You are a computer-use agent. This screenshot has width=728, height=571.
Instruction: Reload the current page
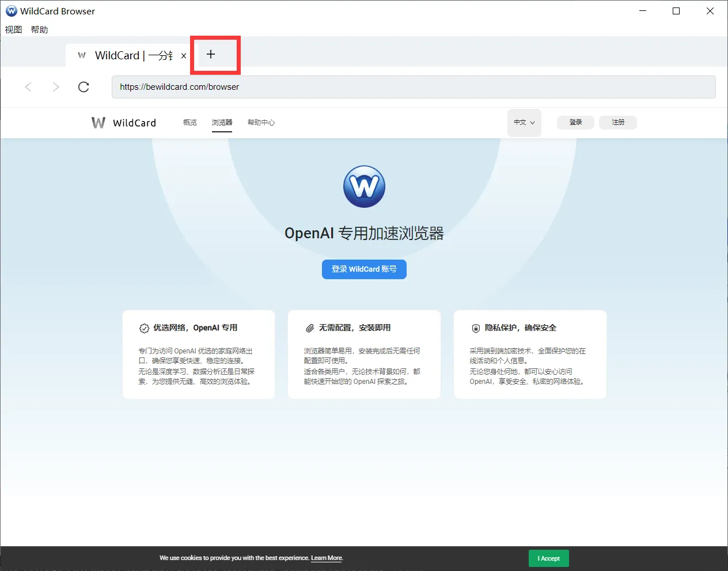(x=84, y=87)
